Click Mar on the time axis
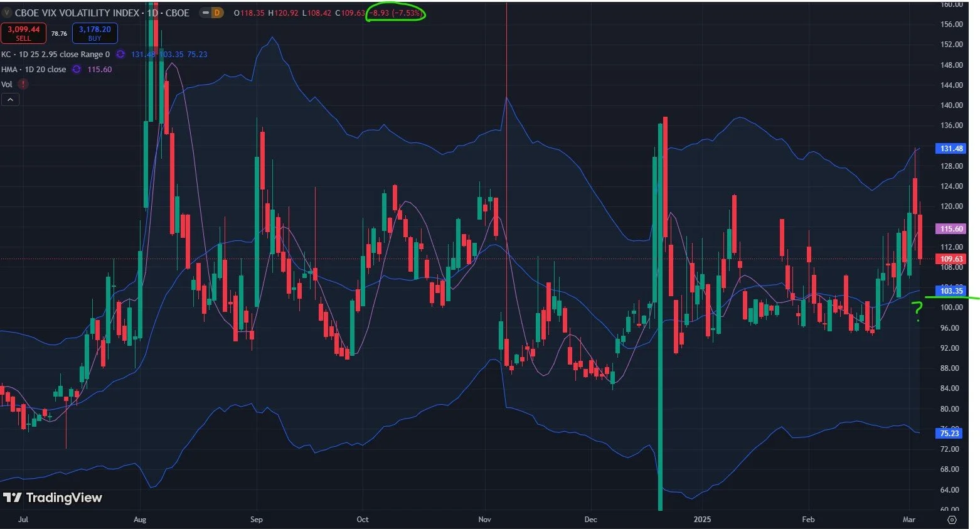 click(x=908, y=519)
